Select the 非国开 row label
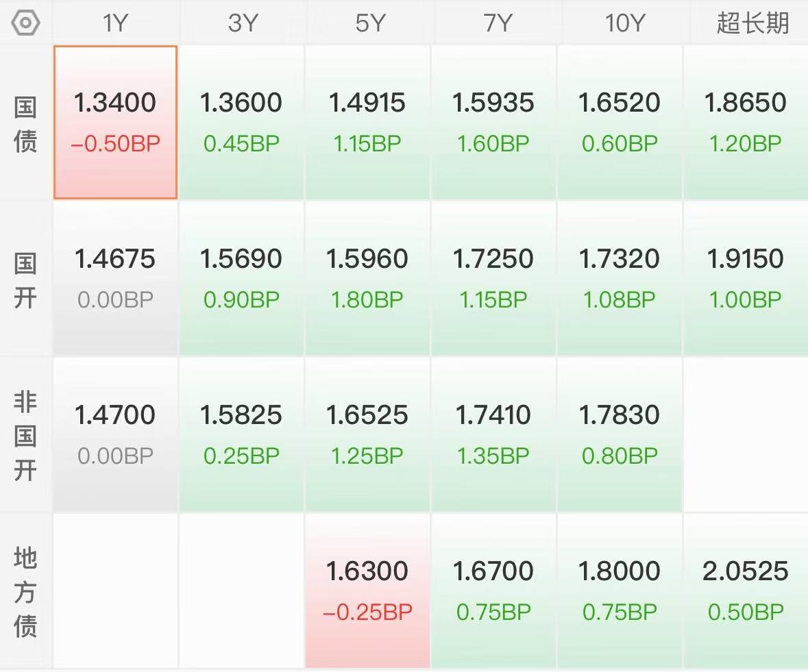 (x=25, y=436)
